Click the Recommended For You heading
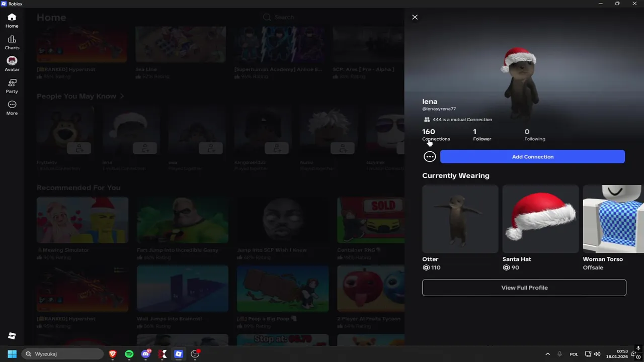The width and height of the screenshot is (644, 362). coord(78,188)
